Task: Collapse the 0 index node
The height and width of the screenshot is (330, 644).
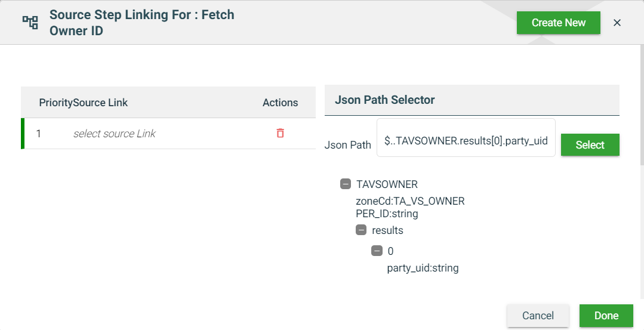Action: click(377, 251)
